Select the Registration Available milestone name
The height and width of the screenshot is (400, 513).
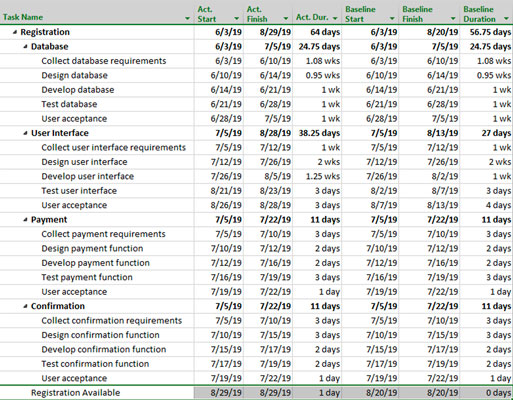pyautogui.click(x=75, y=393)
